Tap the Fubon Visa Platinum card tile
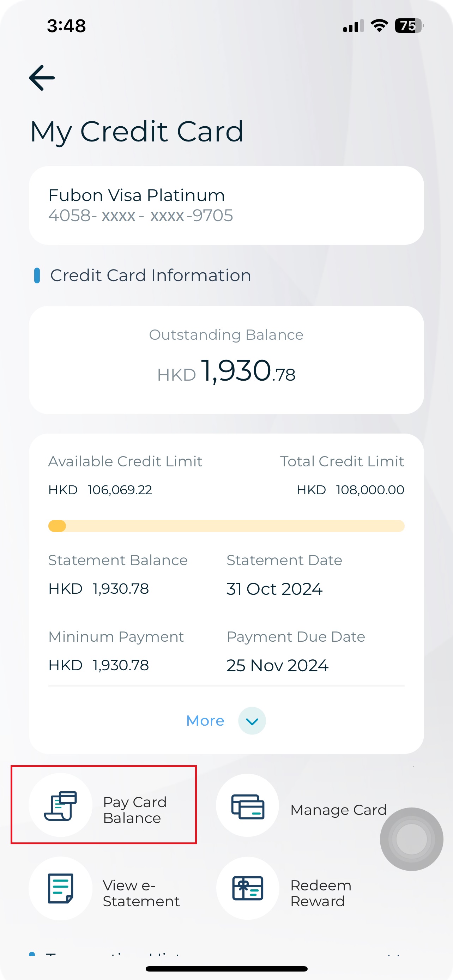Image resolution: width=453 pixels, height=980 pixels. pos(226,205)
